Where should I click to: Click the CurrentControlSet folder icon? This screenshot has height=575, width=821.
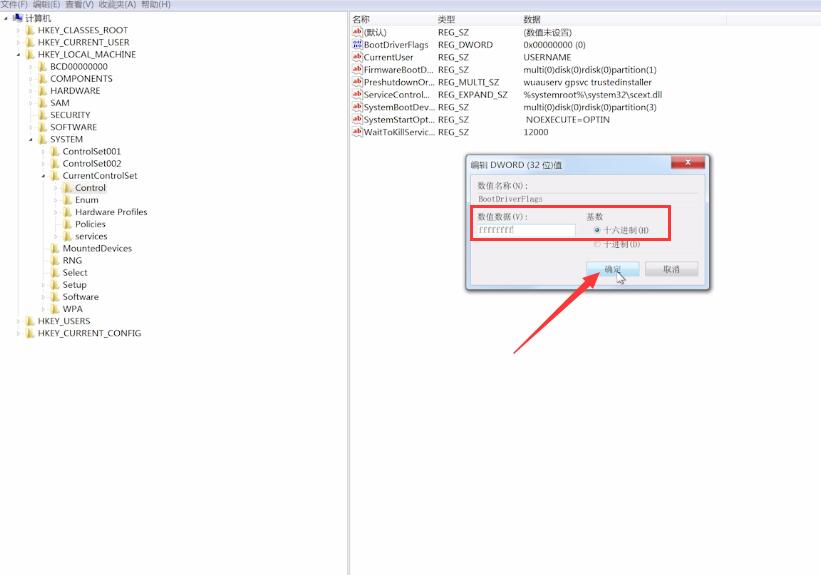click(x=55, y=175)
